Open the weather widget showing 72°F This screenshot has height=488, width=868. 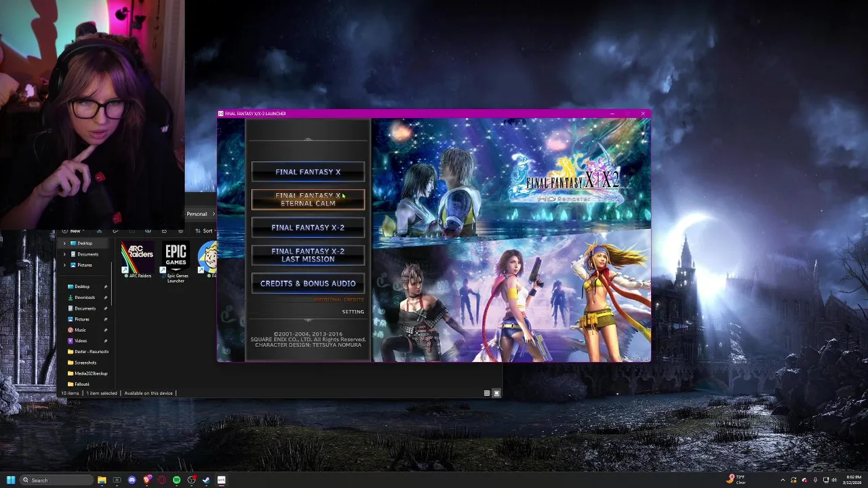point(736,480)
